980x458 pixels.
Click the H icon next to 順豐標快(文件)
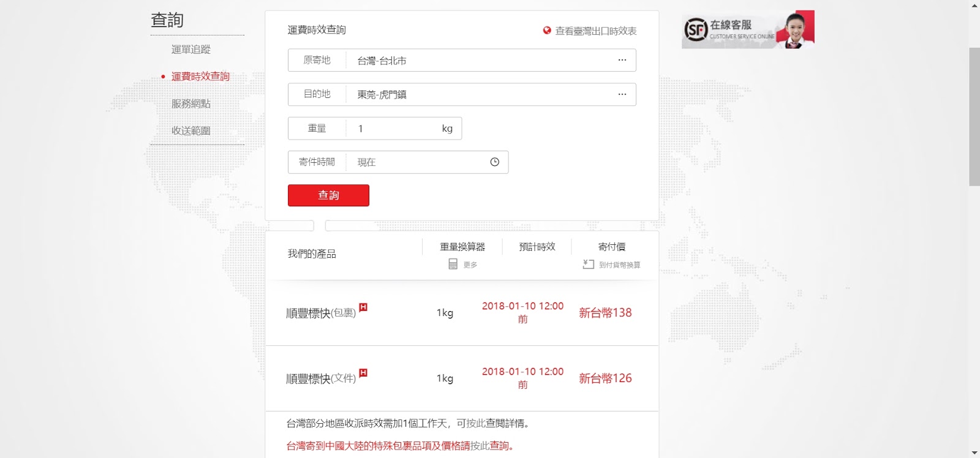click(x=363, y=372)
